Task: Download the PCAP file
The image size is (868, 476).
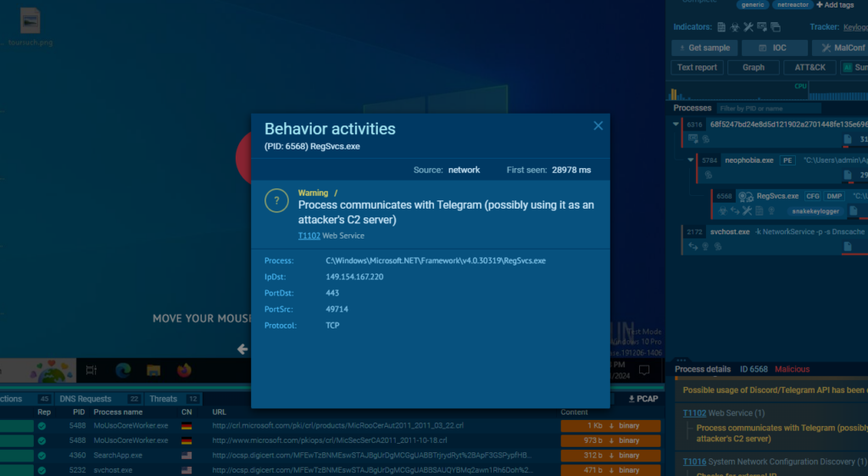Action: [643, 399]
